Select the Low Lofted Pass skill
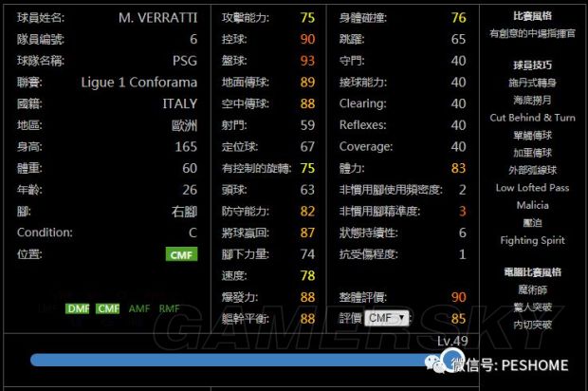Screen dimensions: 588x391 (x=532, y=188)
